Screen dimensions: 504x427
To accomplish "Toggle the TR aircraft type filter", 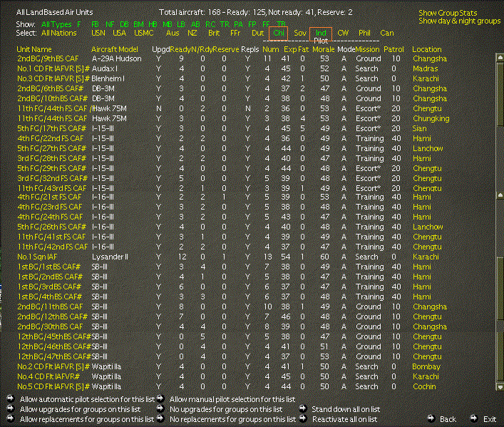I will 225,24.
